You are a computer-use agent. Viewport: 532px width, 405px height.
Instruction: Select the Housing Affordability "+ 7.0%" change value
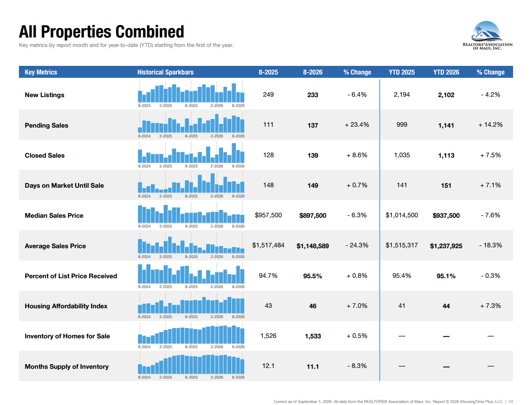[357, 306]
